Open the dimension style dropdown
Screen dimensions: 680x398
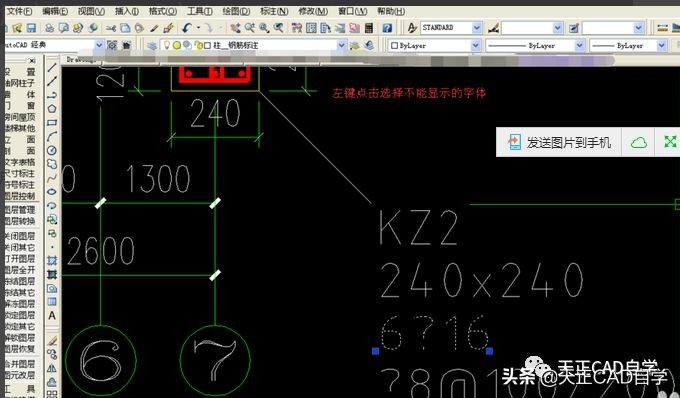click(558, 28)
